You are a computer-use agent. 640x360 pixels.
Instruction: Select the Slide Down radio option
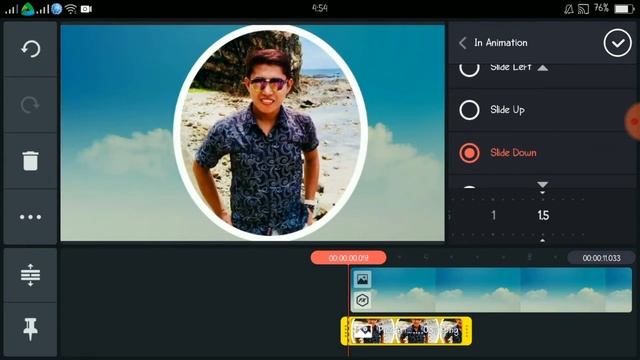[x=469, y=153]
